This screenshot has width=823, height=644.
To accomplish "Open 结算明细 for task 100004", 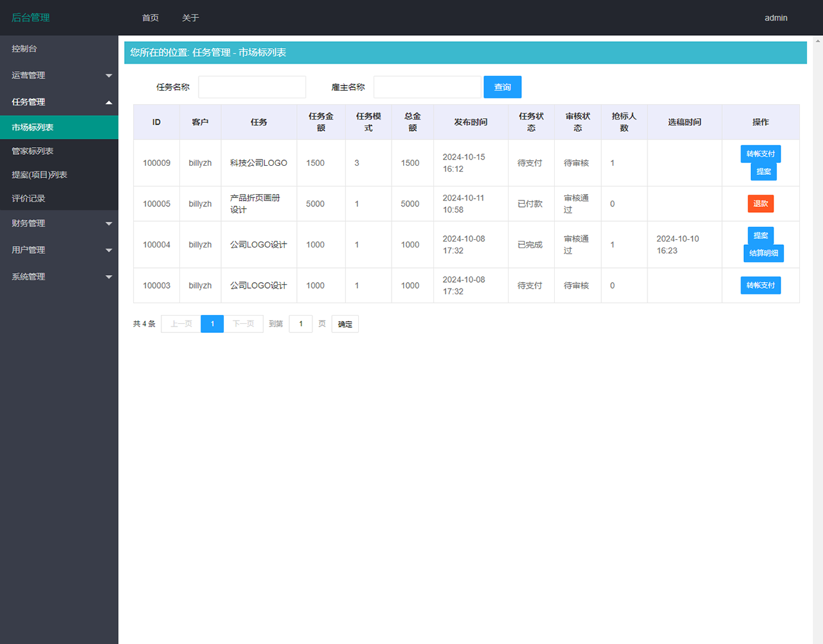I will [x=764, y=253].
